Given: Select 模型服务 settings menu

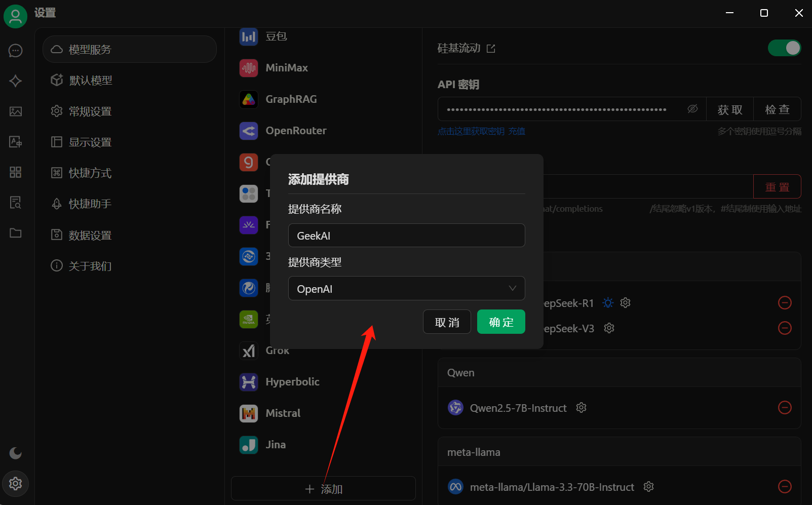Looking at the screenshot, I should pyautogui.click(x=130, y=49).
